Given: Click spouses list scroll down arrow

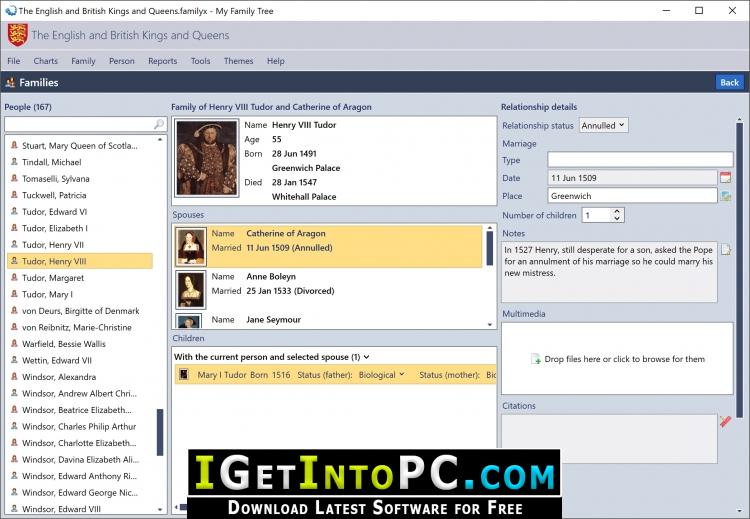Looking at the screenshot, I should [490, 325].
